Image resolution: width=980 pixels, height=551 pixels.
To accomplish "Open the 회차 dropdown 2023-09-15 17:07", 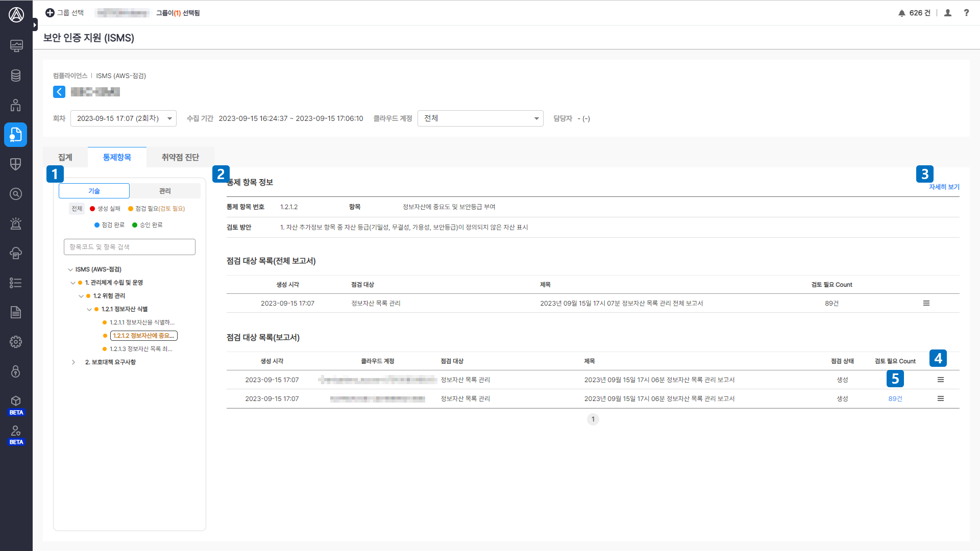I will coord(124,118).
